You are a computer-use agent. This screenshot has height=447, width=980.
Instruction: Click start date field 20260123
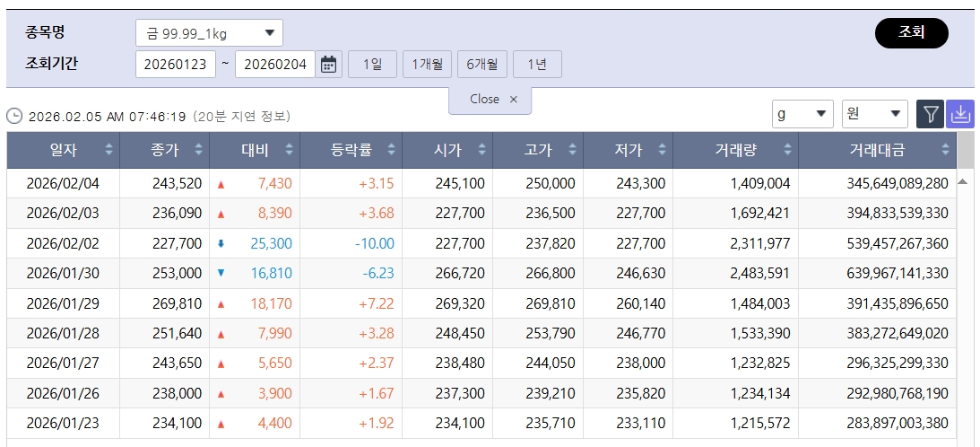point(176,65)
